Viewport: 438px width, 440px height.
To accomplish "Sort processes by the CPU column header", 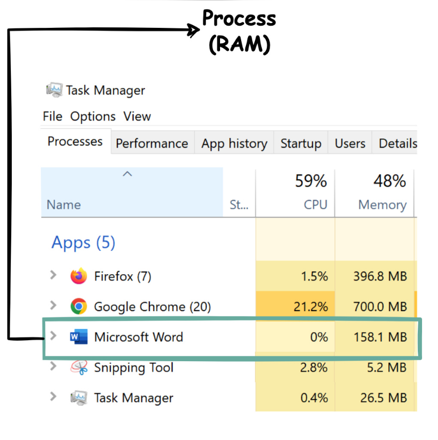I will 295,193.
